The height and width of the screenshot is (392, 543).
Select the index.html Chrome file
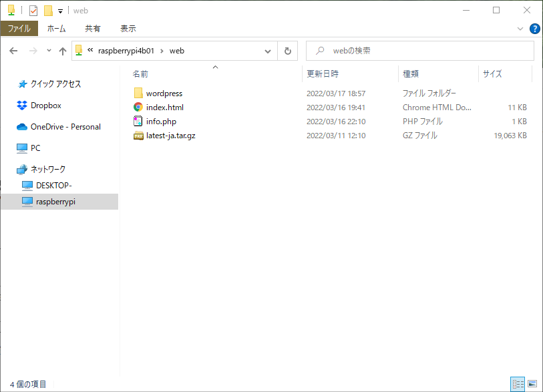[x=164, y=108]
